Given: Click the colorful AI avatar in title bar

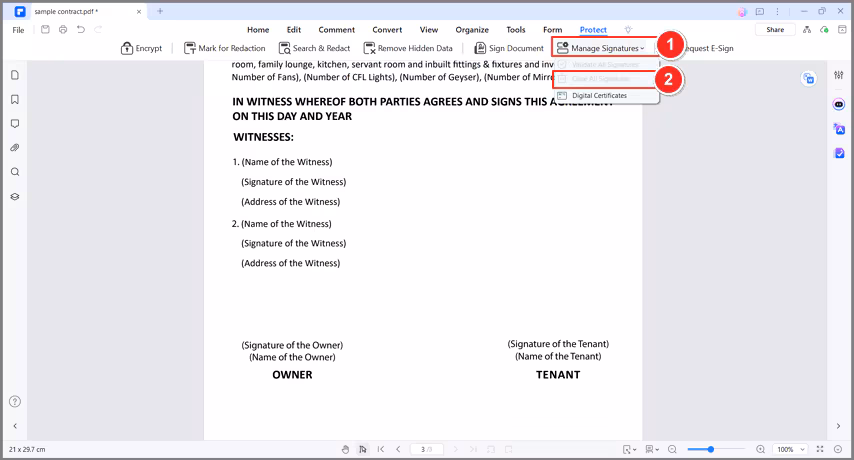Looking at the screenshot, I should (x=742, y=11).
